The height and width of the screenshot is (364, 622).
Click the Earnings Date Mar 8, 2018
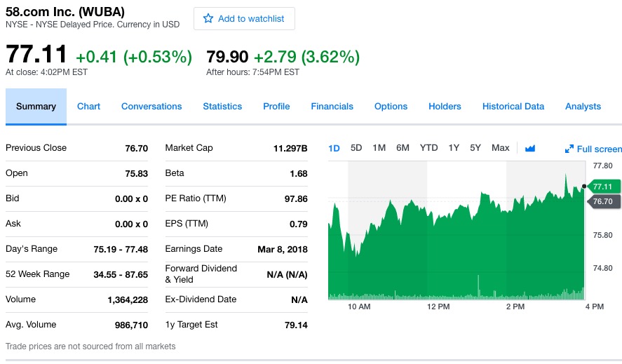283,249
